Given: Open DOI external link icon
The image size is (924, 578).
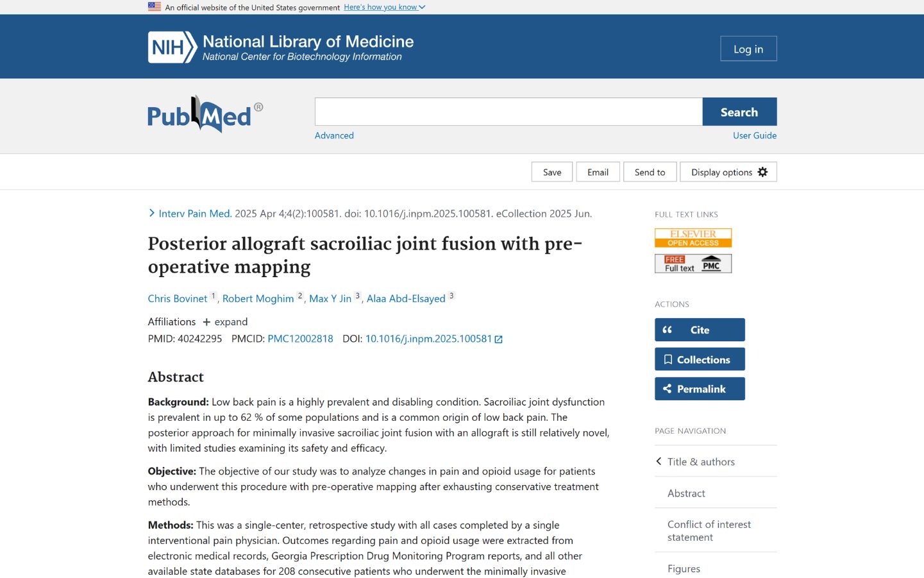Looking at the screenshot, I should tap(498, 339).
